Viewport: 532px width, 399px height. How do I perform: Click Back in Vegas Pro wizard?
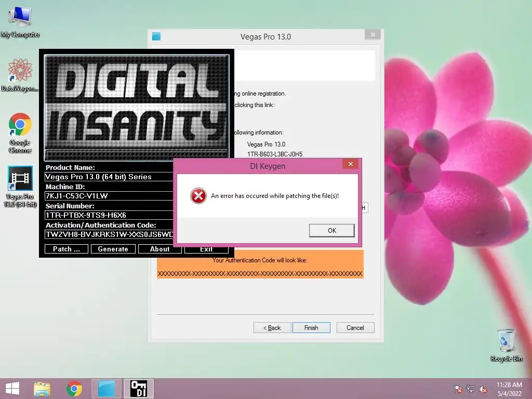click(272, 328)
